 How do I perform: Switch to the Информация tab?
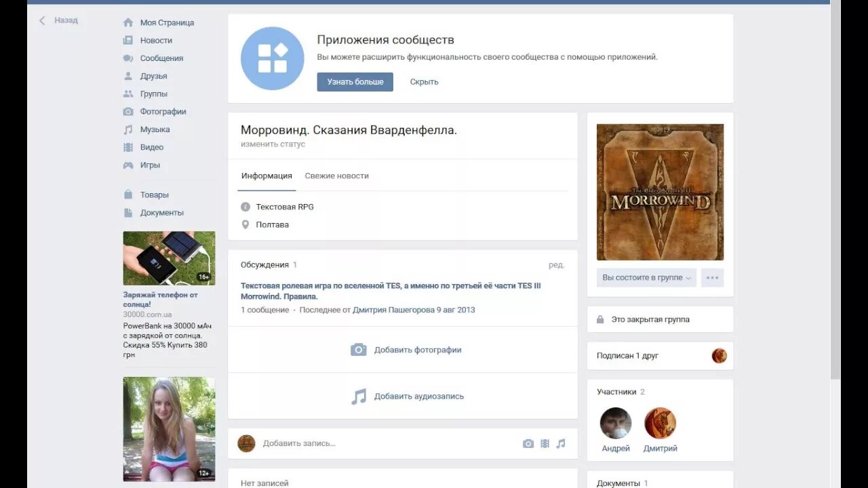point(267,176)
